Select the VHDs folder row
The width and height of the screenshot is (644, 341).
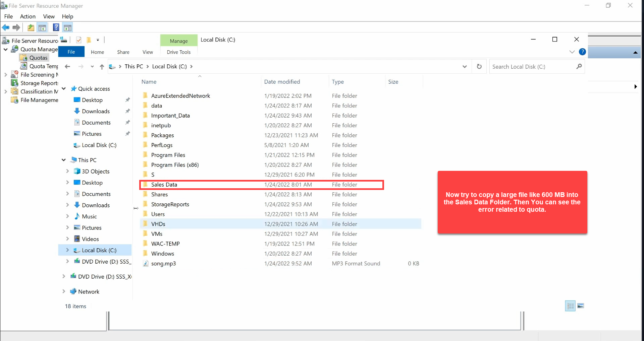coord(280,224)
